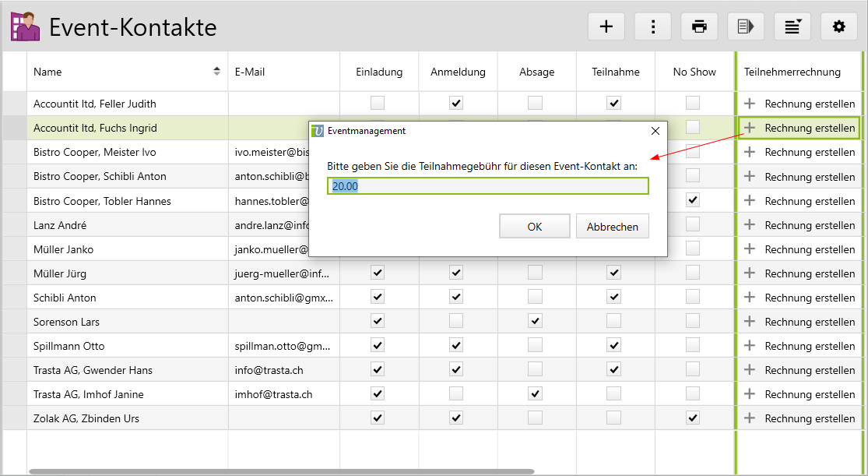Click the printer icon in toolbar

click(699, 26)
